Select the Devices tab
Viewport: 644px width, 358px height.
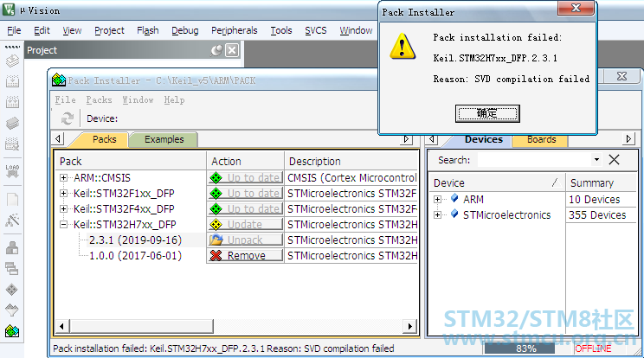483,139
